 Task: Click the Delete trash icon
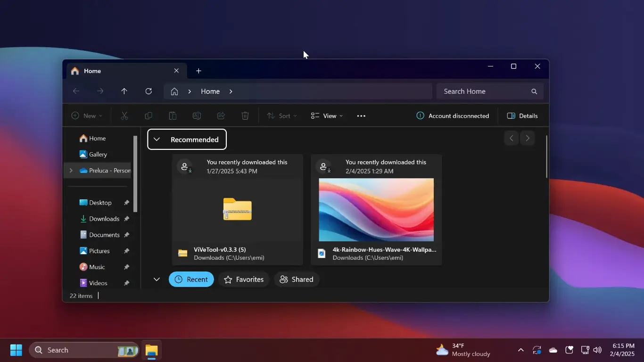click(245, 116)
